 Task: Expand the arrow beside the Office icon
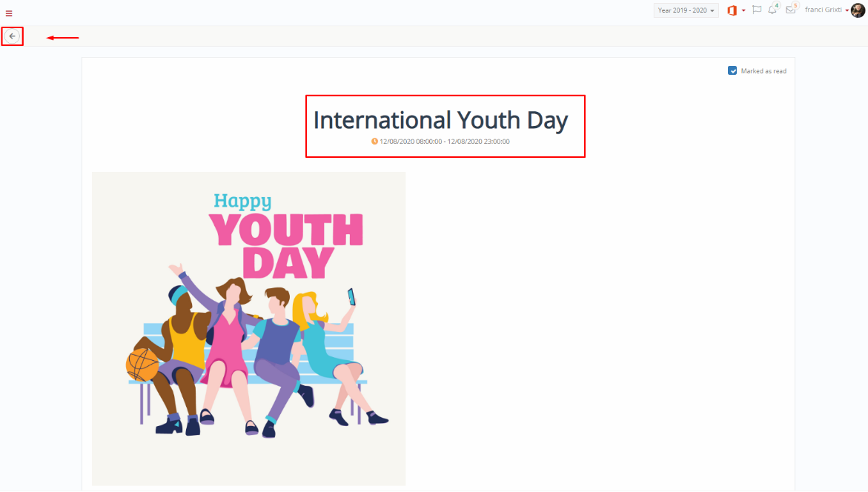point(743,10)
